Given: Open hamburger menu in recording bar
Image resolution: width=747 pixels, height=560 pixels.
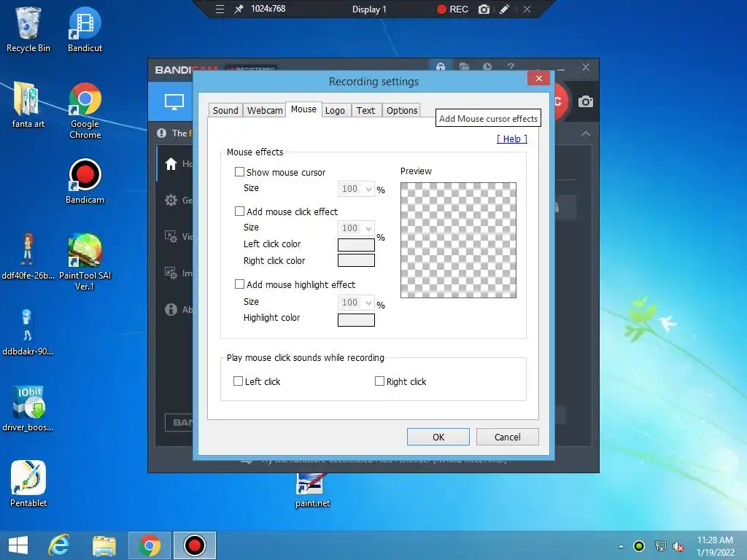Looking at the screenshot, I should click(220, 9).
